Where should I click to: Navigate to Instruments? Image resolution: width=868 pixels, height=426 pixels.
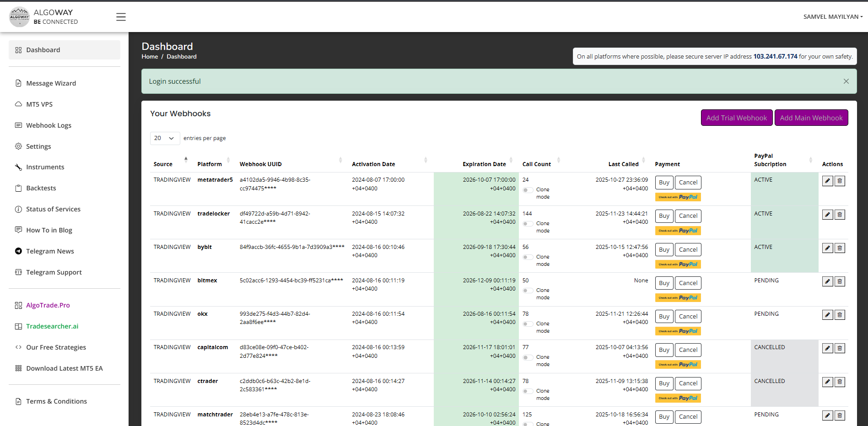(65, 167)
